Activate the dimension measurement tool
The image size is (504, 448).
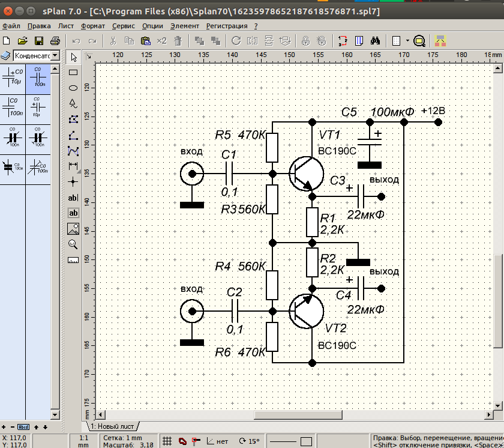(73, 166)
